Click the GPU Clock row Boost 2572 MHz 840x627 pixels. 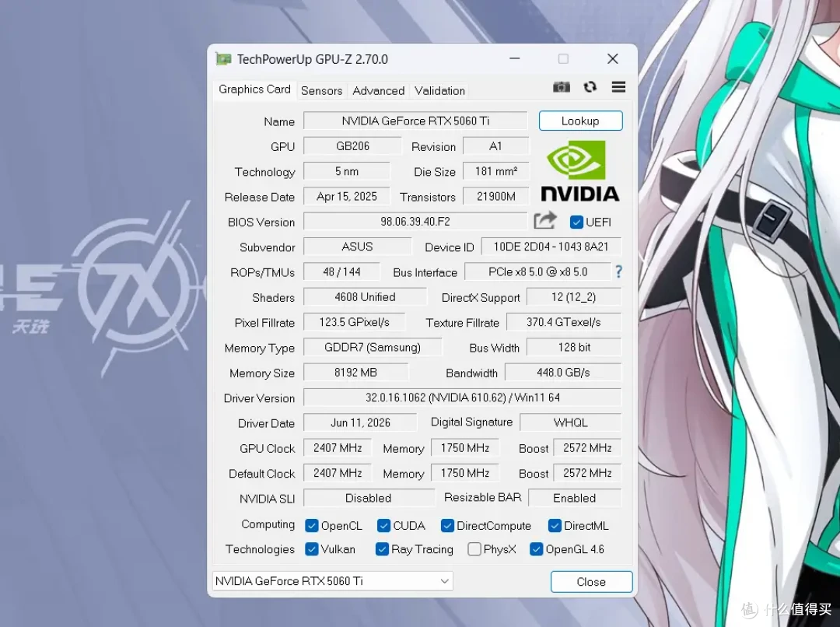coord(588,447)
